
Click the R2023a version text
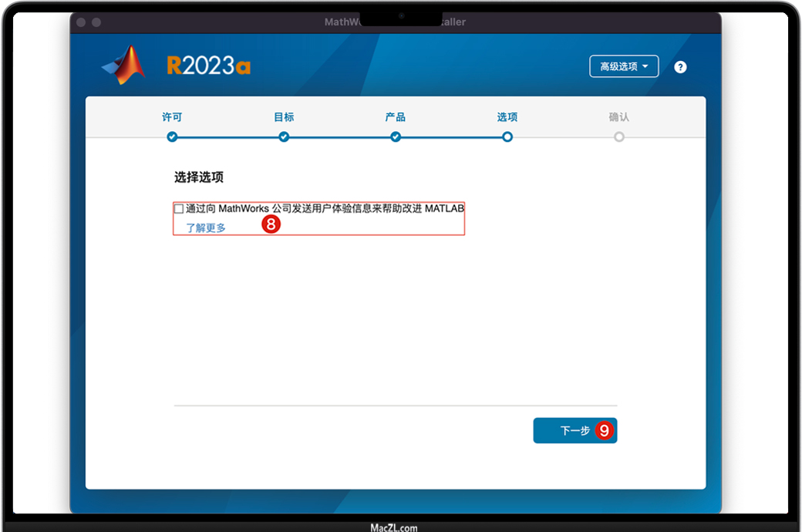208,66
